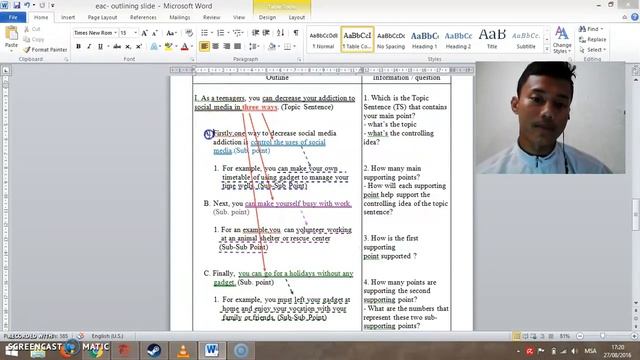Switch to the Review tab
The width and height of the screenshot is (640, 360).
[211, 18]
